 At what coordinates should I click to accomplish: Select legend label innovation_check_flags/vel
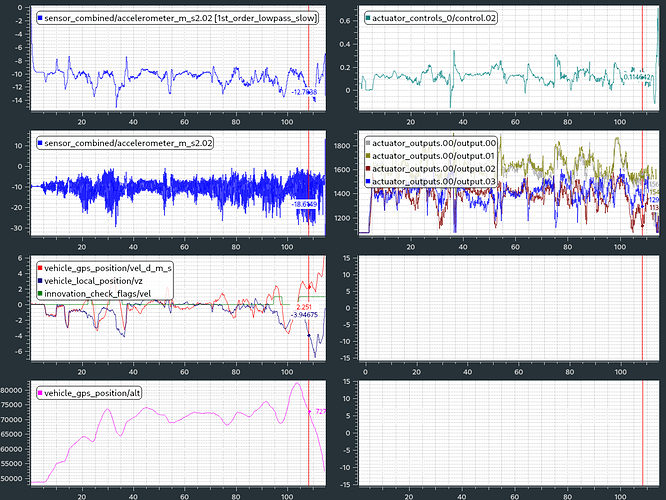tap(98, 294)
